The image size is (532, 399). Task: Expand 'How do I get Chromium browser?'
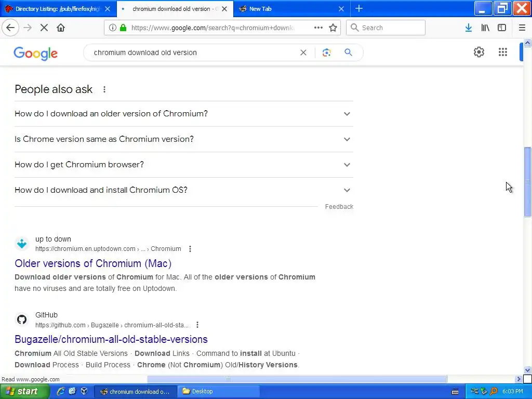(x=183, y=165)
